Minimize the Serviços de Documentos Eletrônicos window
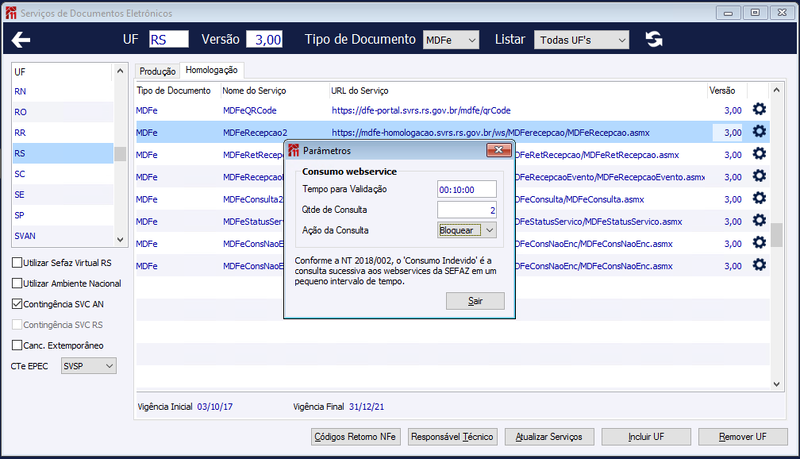 (x=728, y=13)
